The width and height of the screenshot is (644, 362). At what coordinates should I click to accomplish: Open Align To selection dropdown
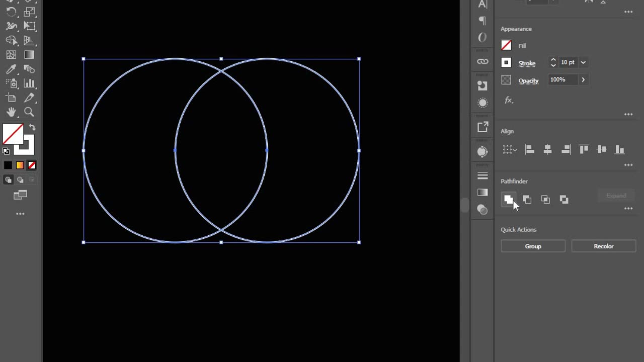click(x=510, y=149)
